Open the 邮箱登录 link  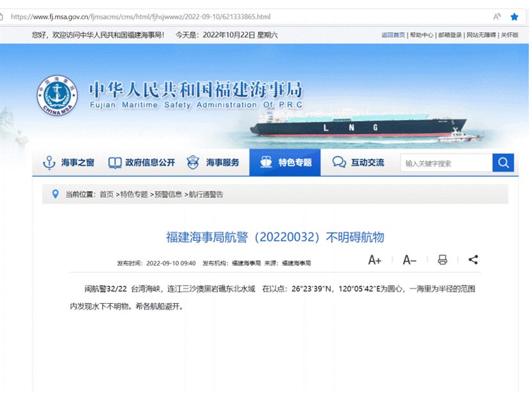pos(450,35)
